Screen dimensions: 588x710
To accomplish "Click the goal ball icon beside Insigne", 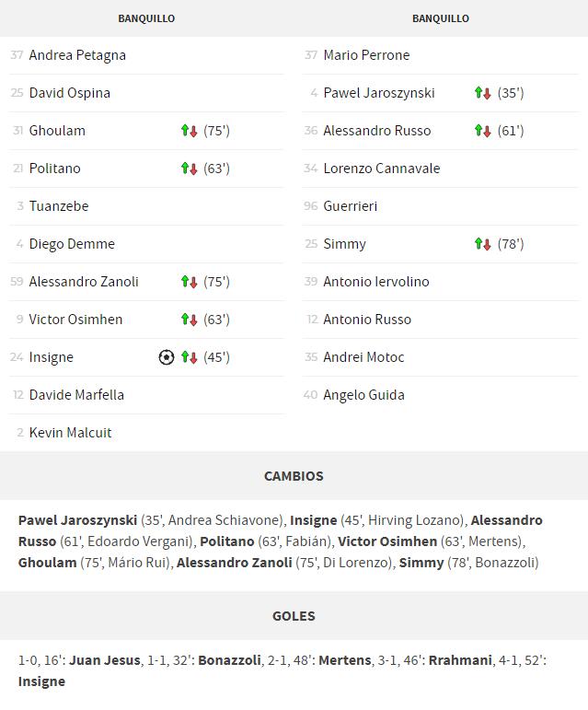I will [x=167, y=357].
